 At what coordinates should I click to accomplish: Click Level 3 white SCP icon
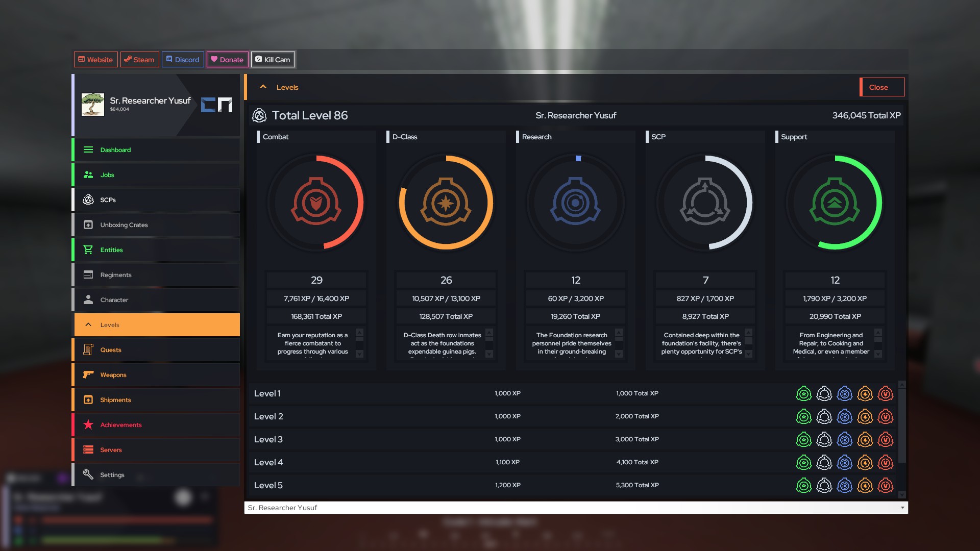click(824, 439)
